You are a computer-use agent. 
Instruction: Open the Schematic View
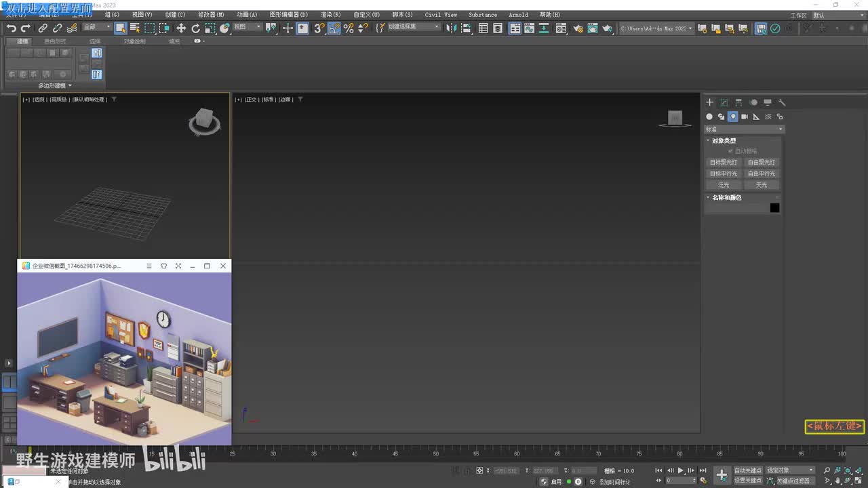point(544,28)
